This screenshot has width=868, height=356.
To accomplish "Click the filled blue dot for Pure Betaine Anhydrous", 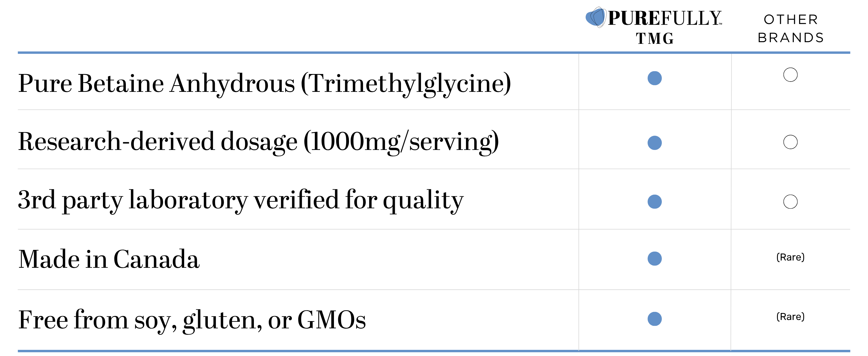I will (654, 78).
